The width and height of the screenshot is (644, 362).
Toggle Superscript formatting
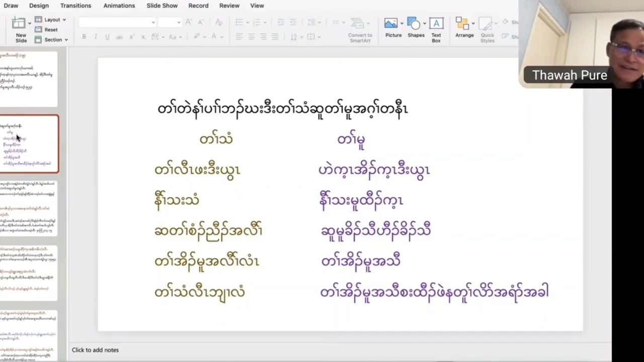[132, 37]
